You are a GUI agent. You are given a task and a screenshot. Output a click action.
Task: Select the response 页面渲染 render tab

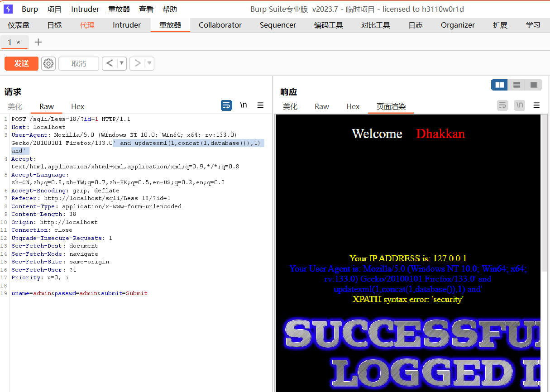(x=391, y=106)
